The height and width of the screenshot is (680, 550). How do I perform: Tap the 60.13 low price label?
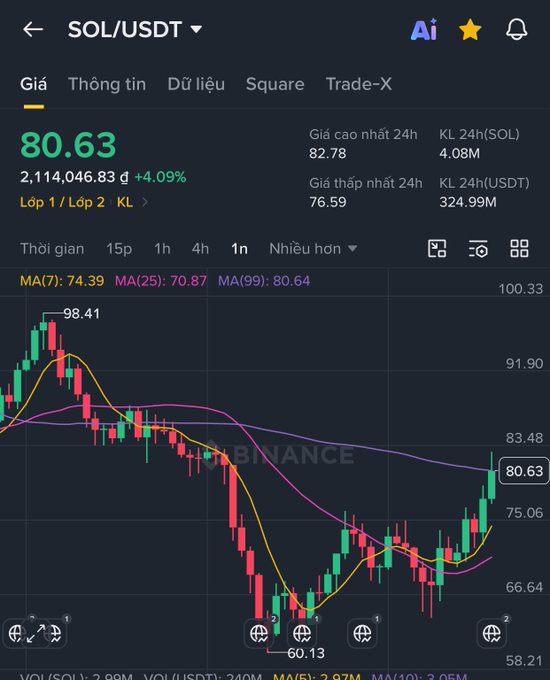pyautogui.click(x=306, y=653)
